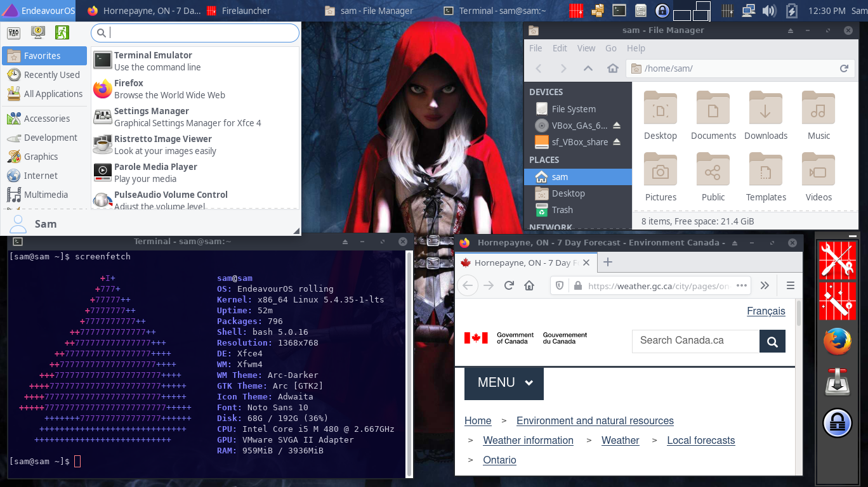This screenshot has height=487, width=868.
Task: Click the network connection tray icon
Action: [748, 11]
